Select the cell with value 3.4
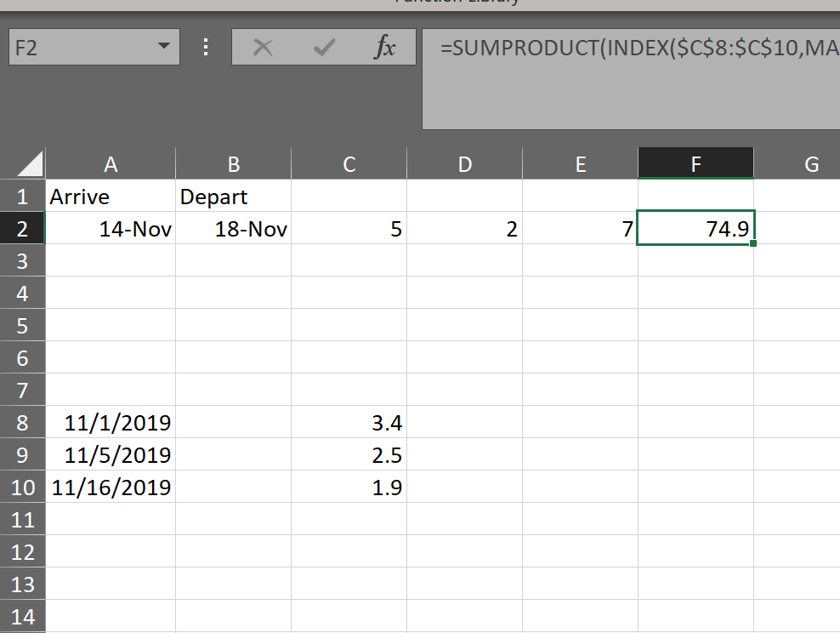This screenshot has width=840, height=633. [x=349, y=422]
